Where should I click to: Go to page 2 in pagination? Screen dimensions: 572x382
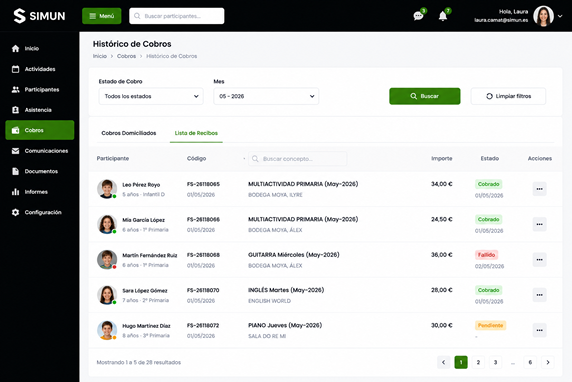pos(478,362)
